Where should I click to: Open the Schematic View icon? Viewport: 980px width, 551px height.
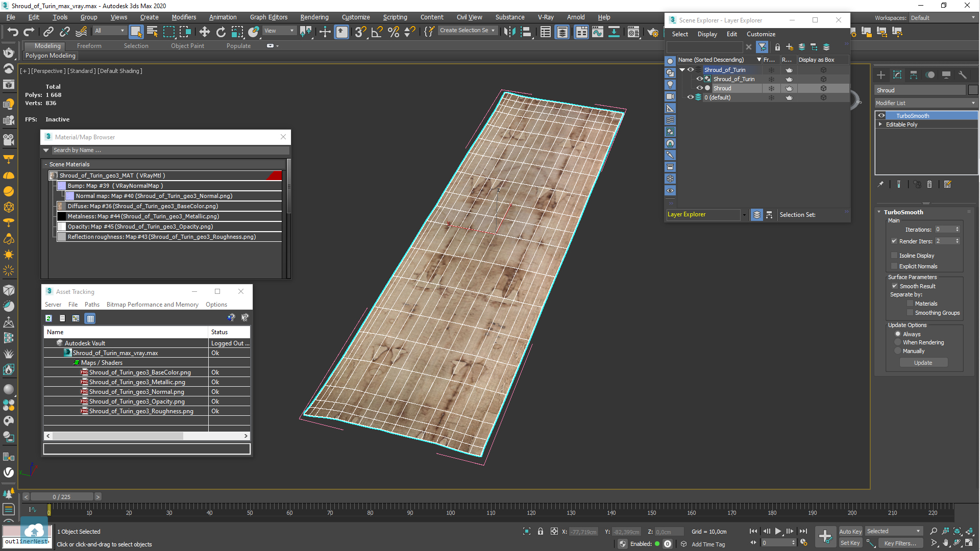tap(614, 32)
